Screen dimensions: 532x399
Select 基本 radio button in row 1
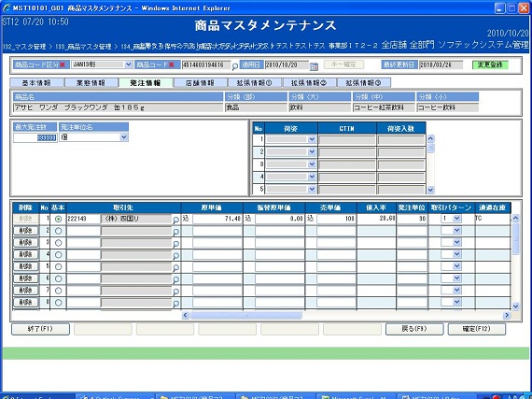59,219
